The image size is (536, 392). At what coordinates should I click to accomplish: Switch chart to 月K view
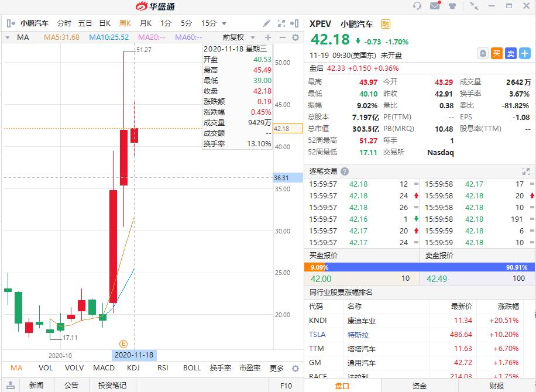(145, 23)
